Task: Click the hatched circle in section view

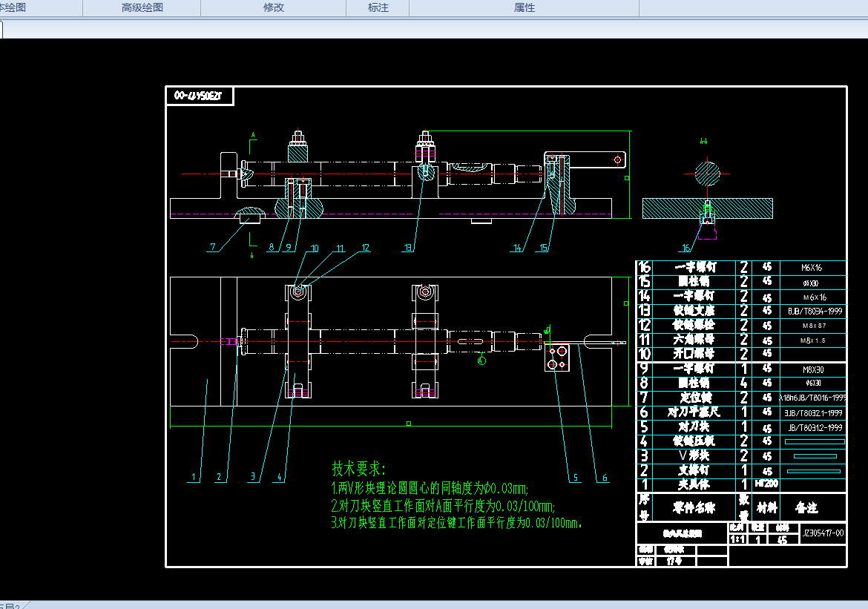Action: pyautogui.click(x=707, y=174)
